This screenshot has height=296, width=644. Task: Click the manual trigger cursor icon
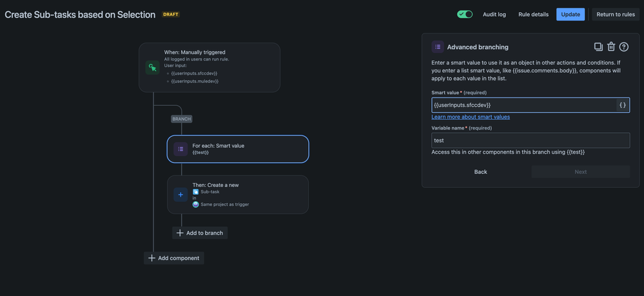pyautogui.click(x=152, y=67)
